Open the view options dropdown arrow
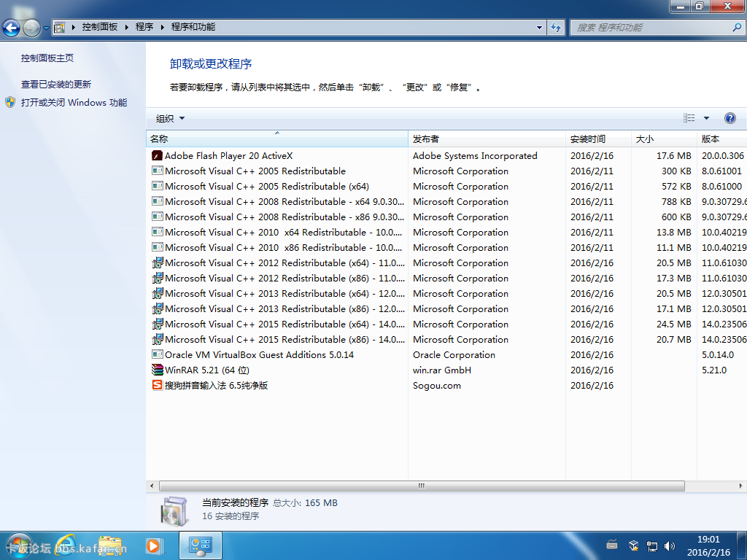The width and height of the screenshot is (747, 560). 706,118
